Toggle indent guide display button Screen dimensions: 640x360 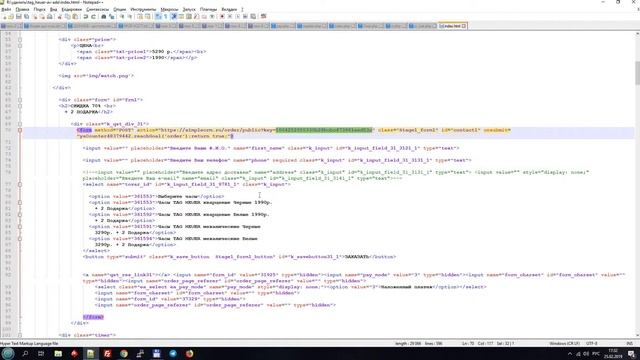coord(174,17)
